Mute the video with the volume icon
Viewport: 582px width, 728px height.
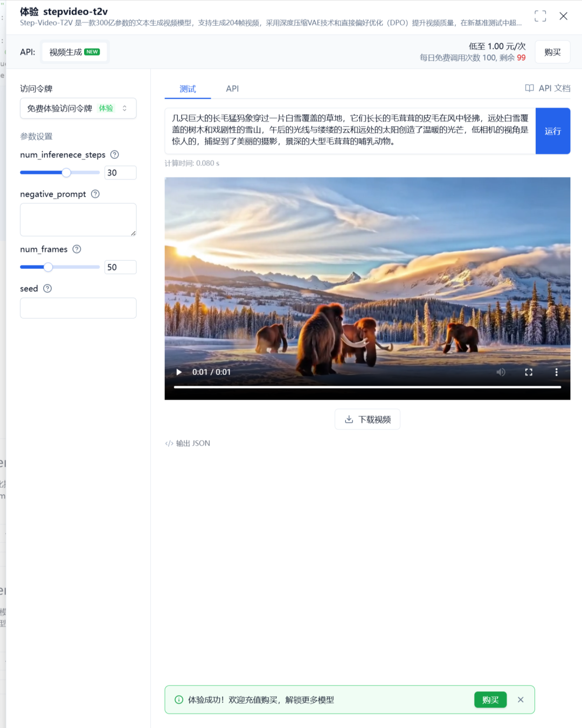501,372
